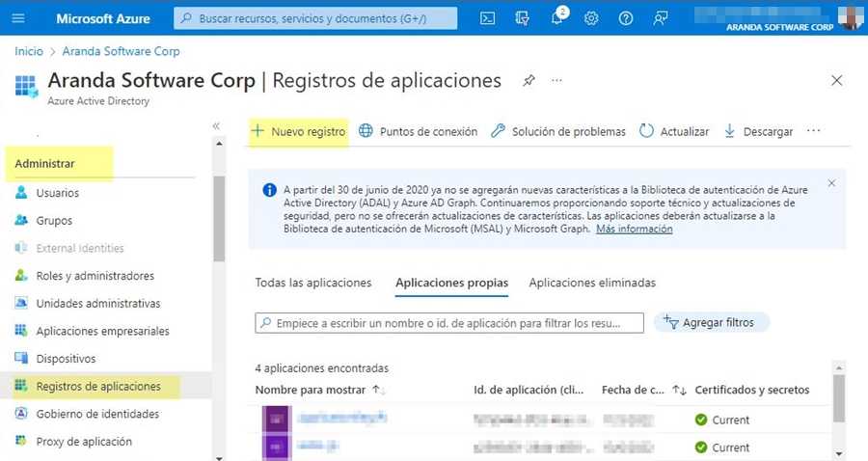Dismiss the ADAL information banner
The height and width of the screenshot is (461, 868).
(831, 183)
